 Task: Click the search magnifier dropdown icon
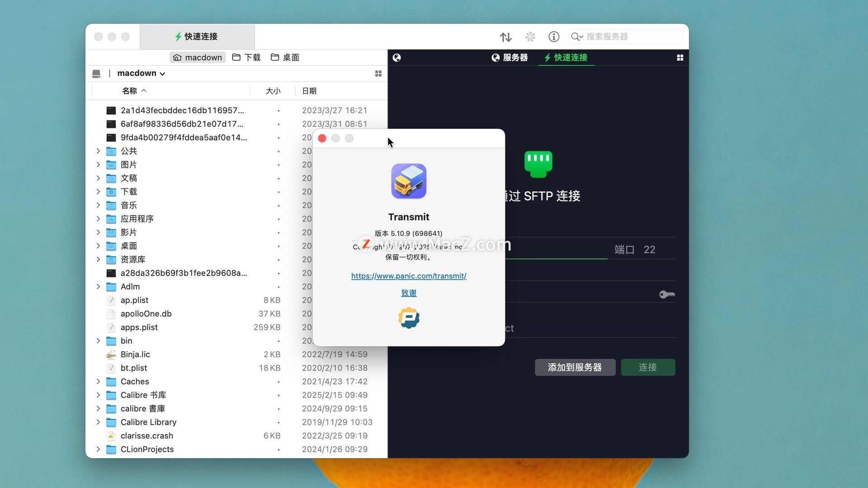pos(577,37)
